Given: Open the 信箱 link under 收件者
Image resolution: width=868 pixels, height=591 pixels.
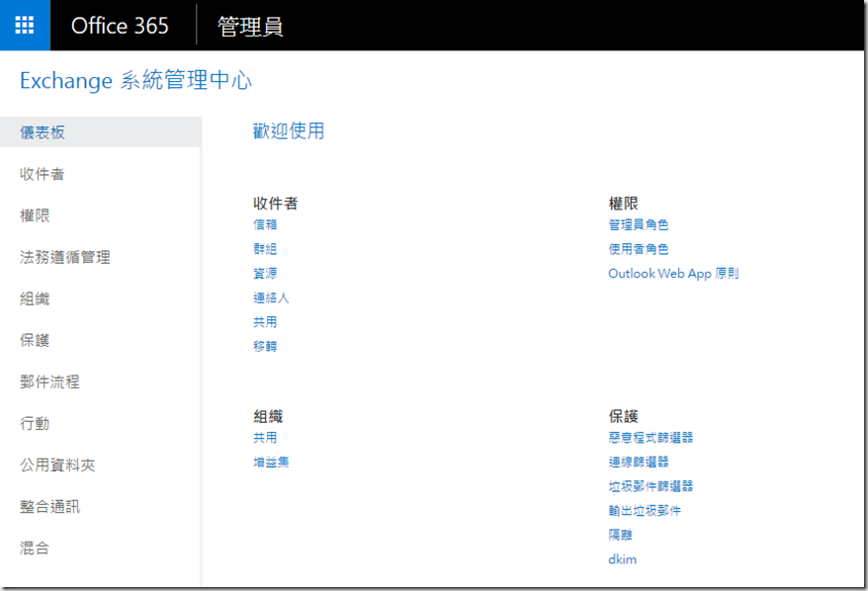Looking at the screenshot, I should click(265, 224).
